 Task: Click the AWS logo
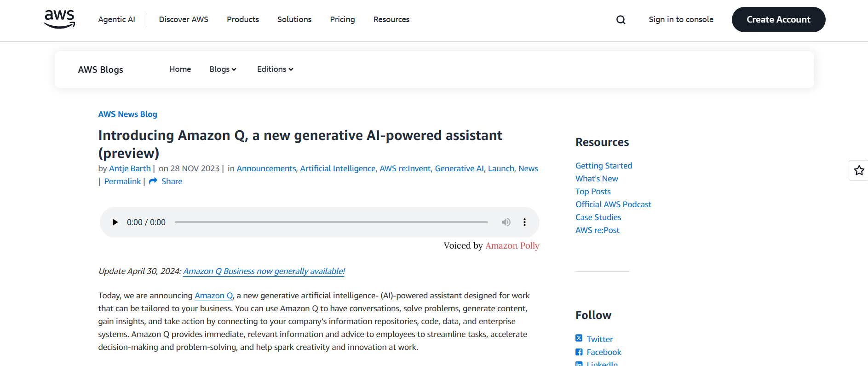tap(59, 19)
